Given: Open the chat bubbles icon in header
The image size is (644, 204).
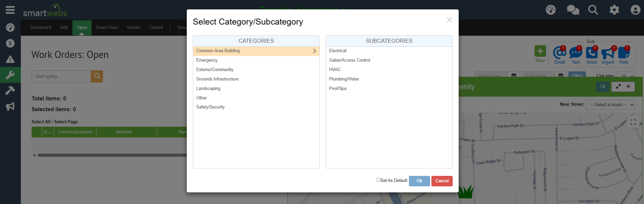Looking at the screenshot, I should (x=573, y=10).
